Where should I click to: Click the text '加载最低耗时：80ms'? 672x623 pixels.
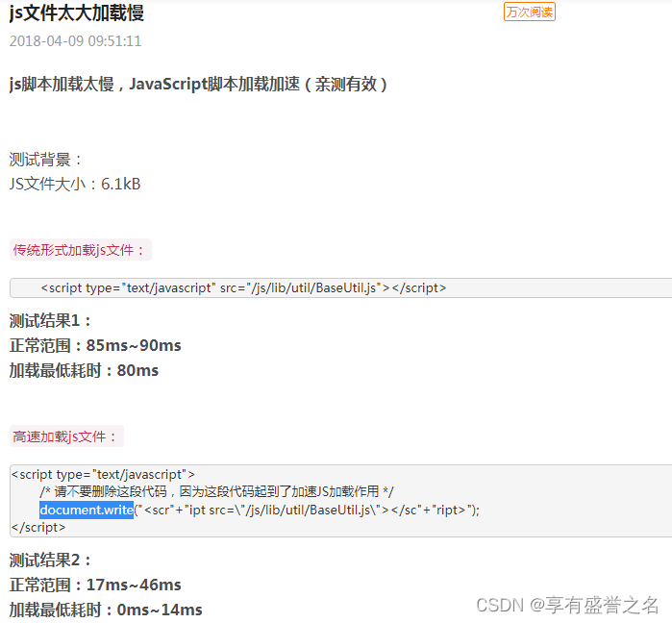click(x=84, y=371)
